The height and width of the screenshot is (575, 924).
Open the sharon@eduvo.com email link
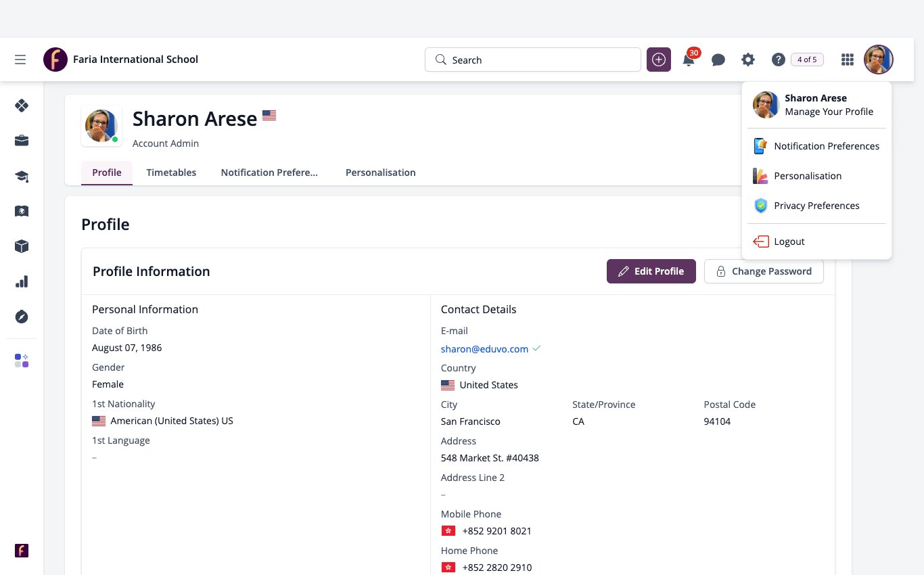484,349
